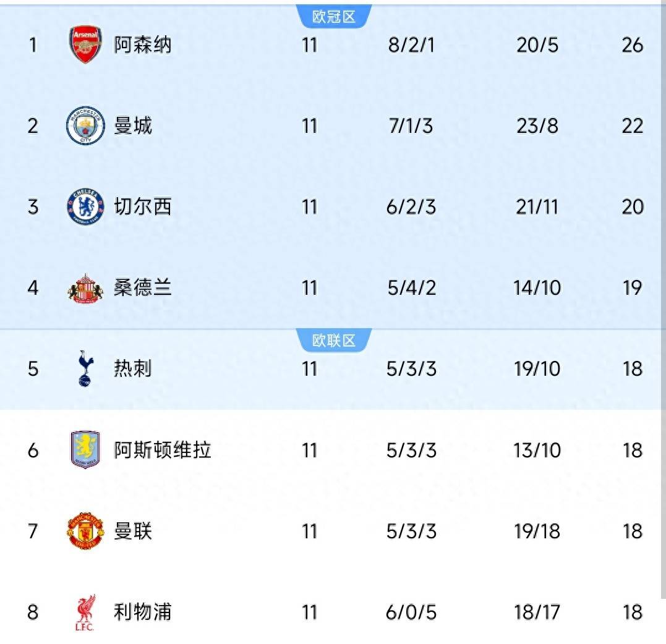Select the 切尔西 team name
Screen dimensions: 666x644
click(143, 207)
